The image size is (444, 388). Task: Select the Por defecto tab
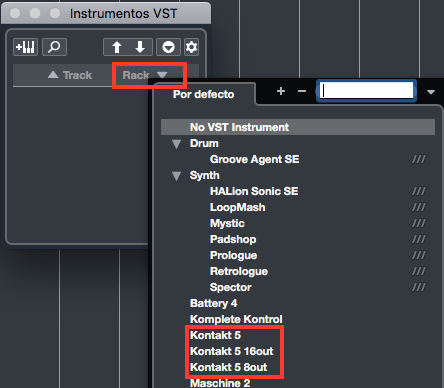click(x=203, y=94)
